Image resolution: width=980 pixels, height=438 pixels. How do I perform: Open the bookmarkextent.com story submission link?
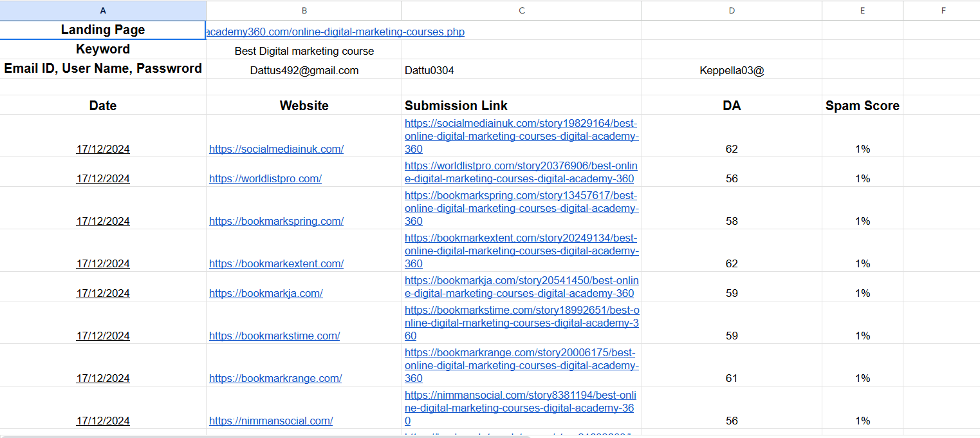(521, 251)
